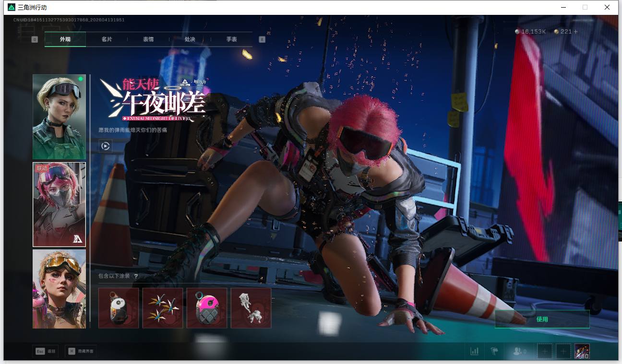Image resolution: width=622 pixels, height=364 pixels.
Task: Add a teammate in second plus slot
Action: tap(563, 352)
